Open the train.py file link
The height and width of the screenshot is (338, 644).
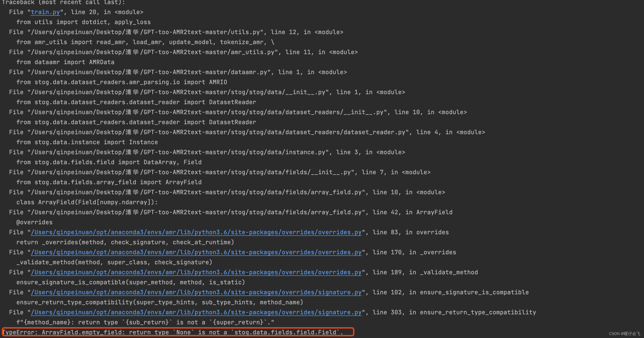point(45,12)
